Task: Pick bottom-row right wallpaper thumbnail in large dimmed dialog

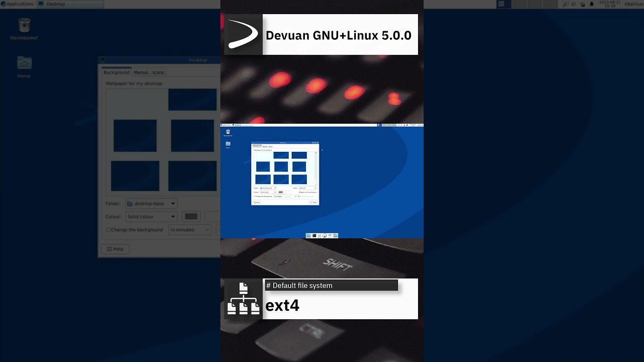Action: click(192, 176)
